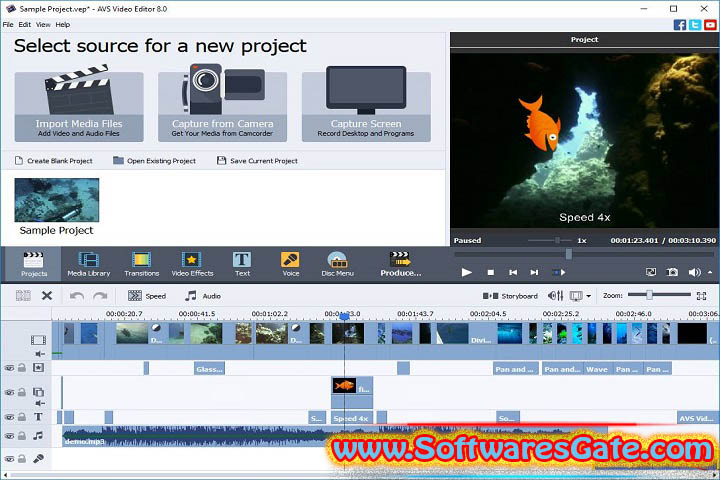The height and width of the screenshot is (480, 720).
Task: Click Create Blank Project
Action: 54,161
